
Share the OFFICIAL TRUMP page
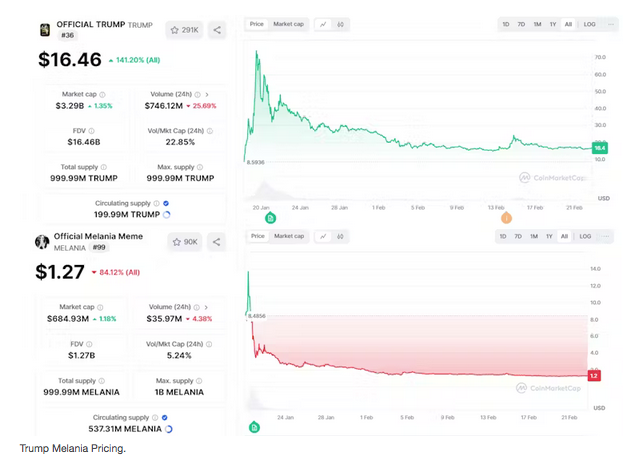[217, 30]
